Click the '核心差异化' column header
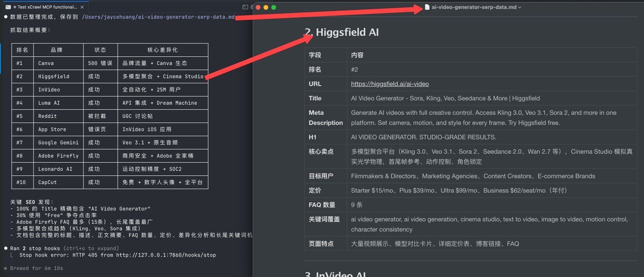Screen dimensions: 644x277 pos(163,50)
